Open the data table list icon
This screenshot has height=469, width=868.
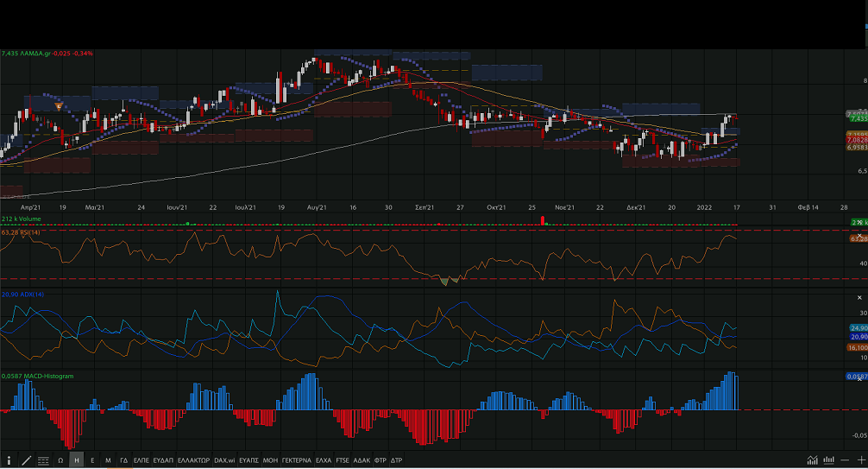(43, 460)
